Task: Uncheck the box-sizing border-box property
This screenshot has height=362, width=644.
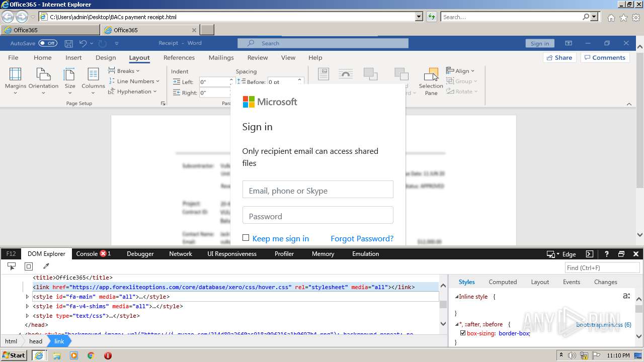Action: click(x=463, y=333)
